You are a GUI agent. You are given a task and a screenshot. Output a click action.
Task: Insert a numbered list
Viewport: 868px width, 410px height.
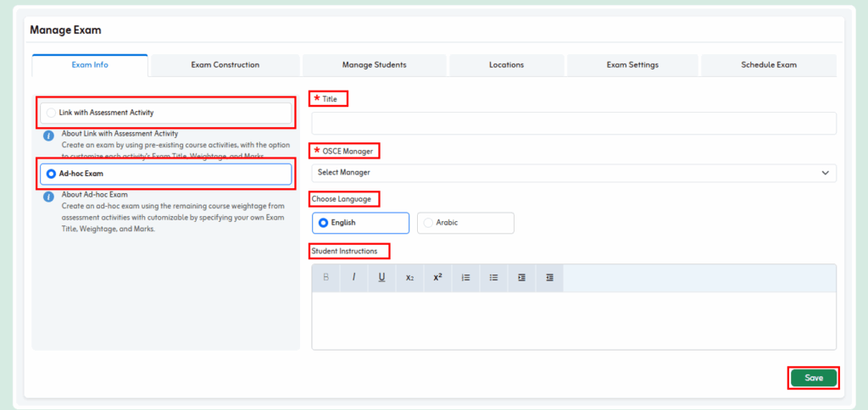(465, 277)
